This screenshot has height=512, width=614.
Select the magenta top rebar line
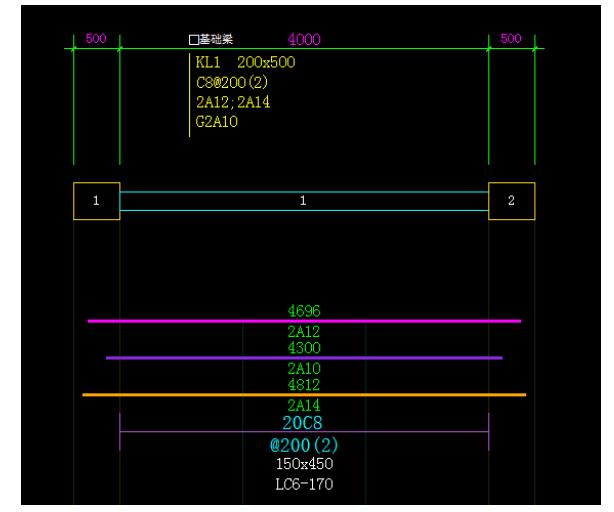[x=304, y=321]
